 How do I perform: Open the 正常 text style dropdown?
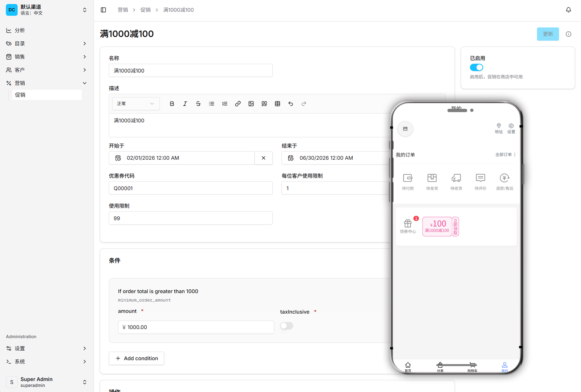pos(135,104)
